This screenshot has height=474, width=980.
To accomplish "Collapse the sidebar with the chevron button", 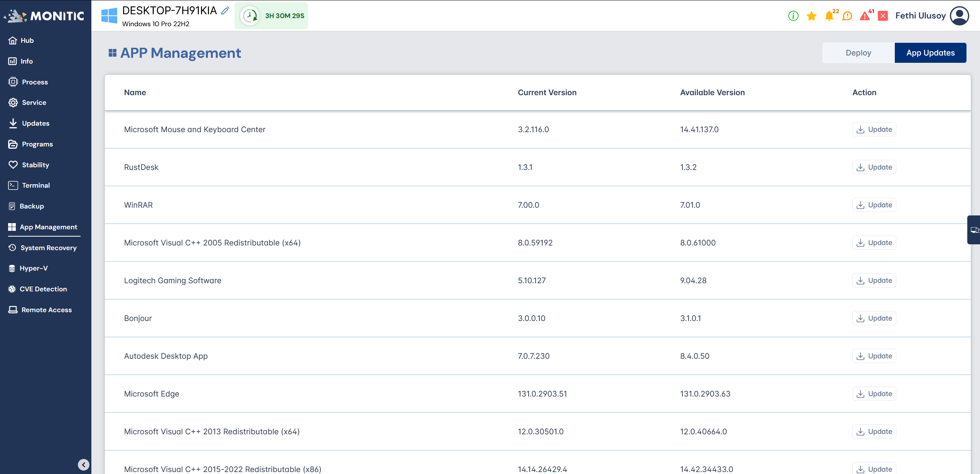I will coord(84,465).
